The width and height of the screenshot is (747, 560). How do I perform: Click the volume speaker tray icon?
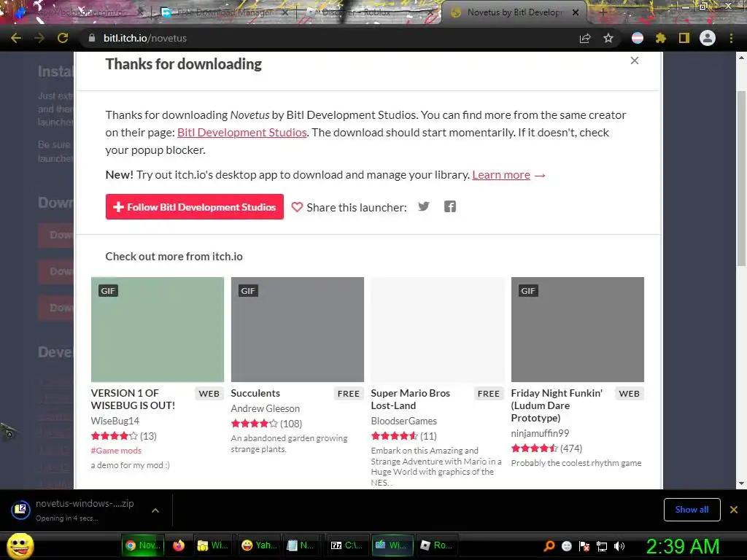[x=619, y=546]
